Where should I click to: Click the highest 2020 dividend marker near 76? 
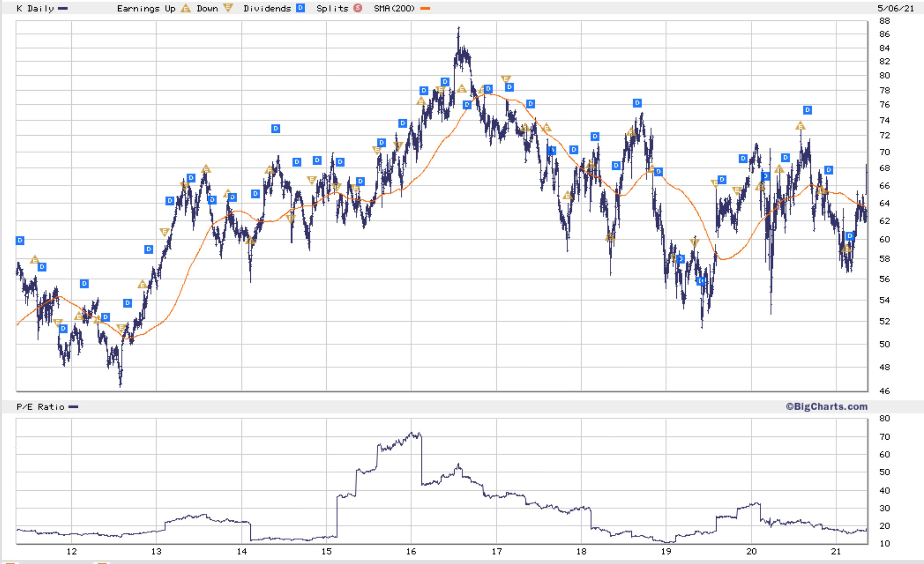[x=807, y=110]
